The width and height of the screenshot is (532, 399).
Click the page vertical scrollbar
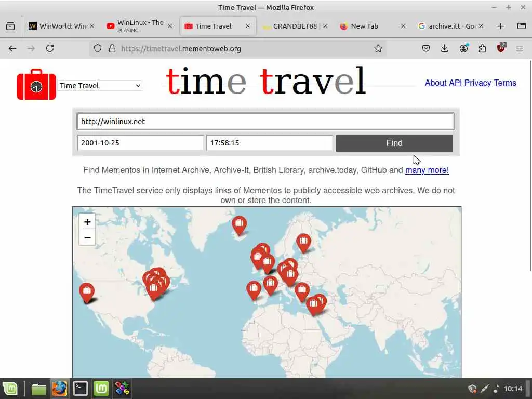point(530,166)
